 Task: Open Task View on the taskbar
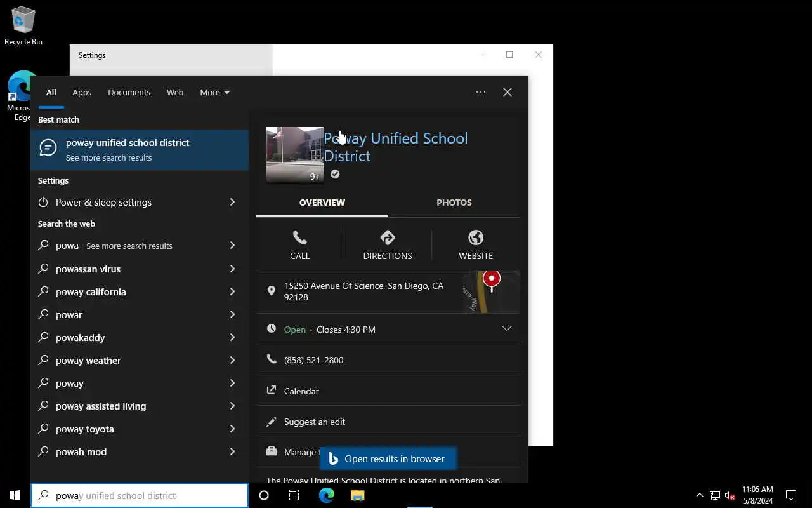(294, 495)
